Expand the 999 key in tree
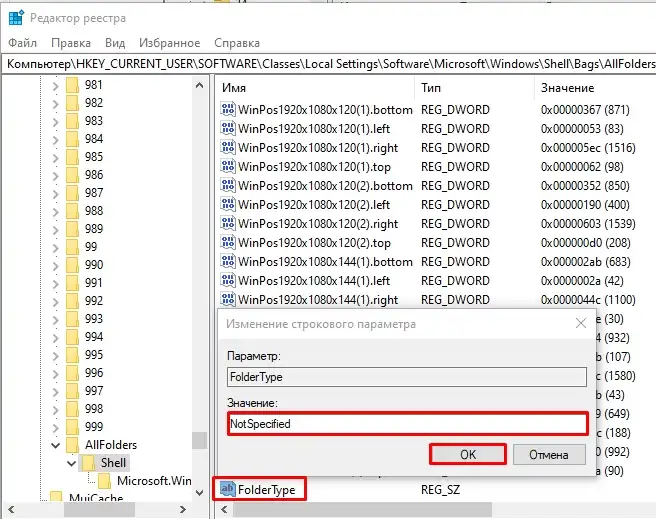656x519 pixels. (55, 428)
